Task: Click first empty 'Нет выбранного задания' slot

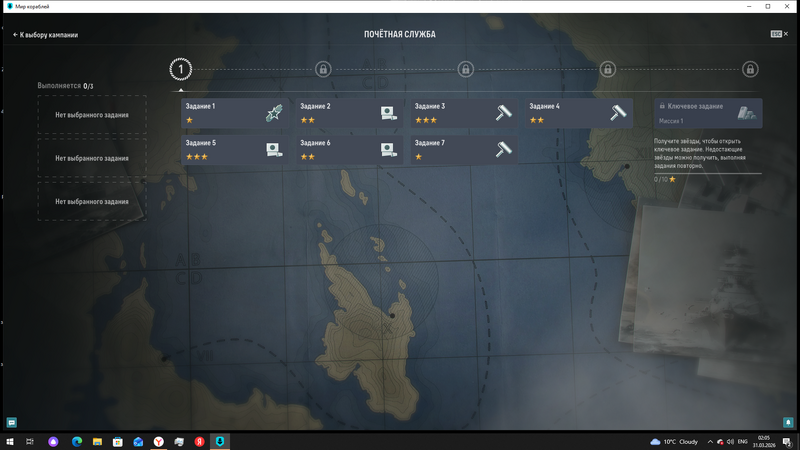Action: click(91, 114)
